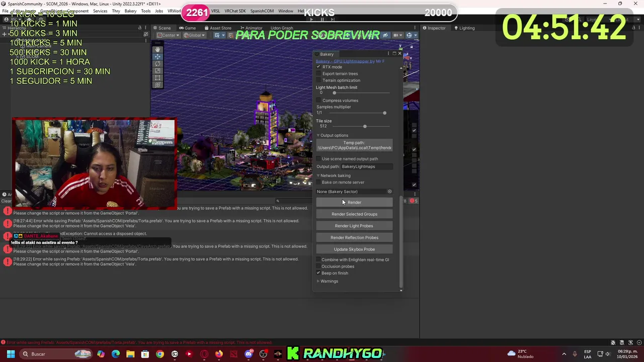
Task: Open Bakery GPU Lightmapper link
Action: pyautogui.click(x=350, y=61)
